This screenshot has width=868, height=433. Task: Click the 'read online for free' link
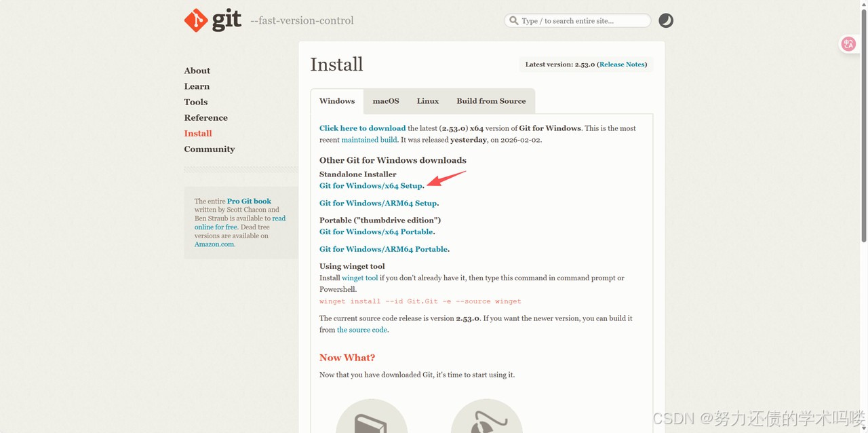pyautogui.click(x=240, y=223)
